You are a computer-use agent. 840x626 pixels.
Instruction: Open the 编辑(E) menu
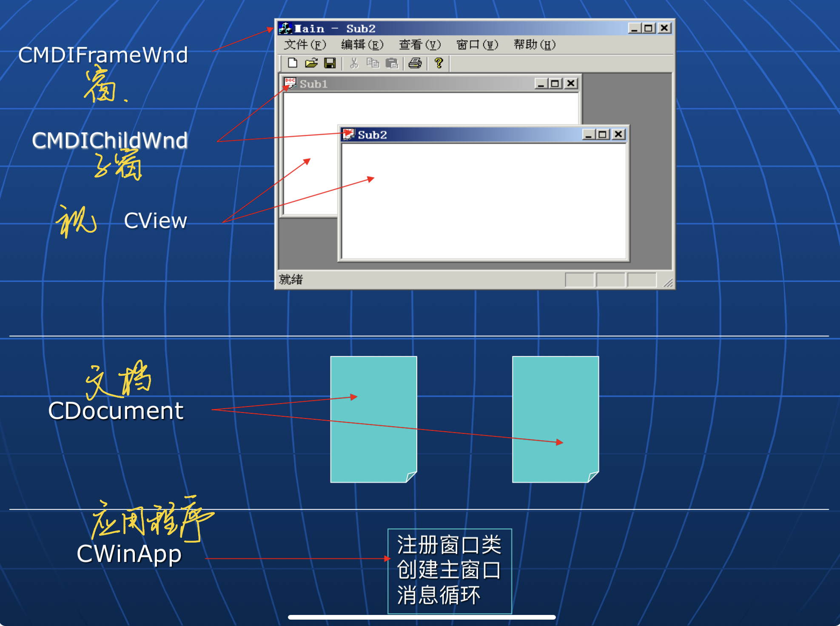[362, 45]
